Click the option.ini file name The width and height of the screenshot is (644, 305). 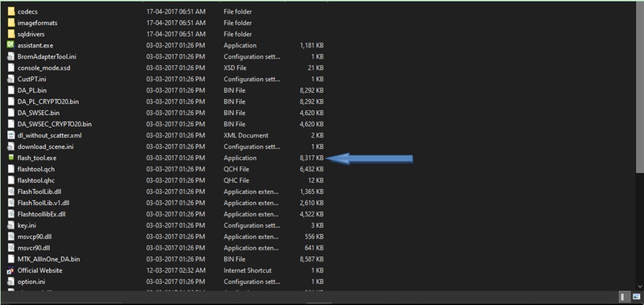[x=31, y=282]
